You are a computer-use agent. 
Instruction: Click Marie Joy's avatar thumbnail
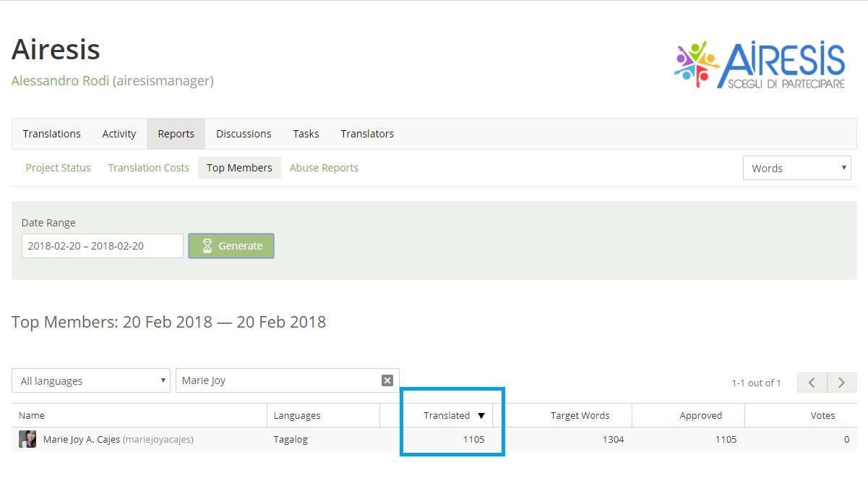27,439
